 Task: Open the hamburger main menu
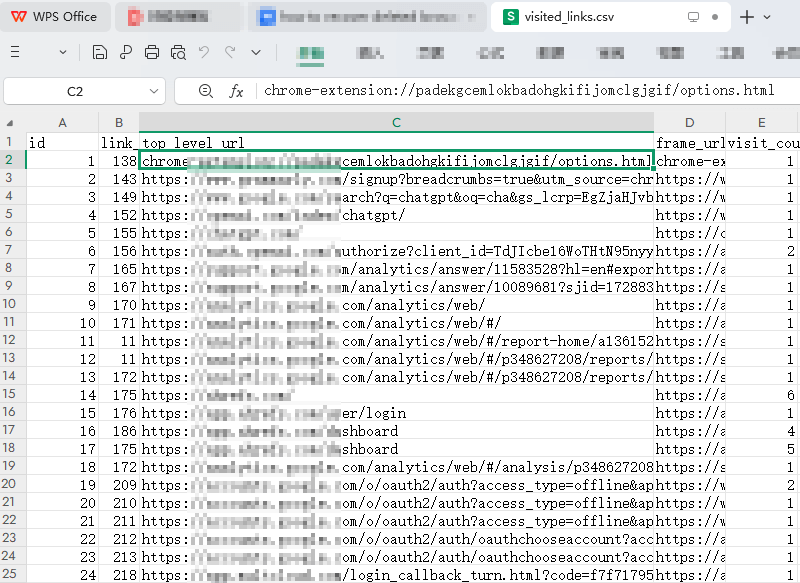(16, 53)
